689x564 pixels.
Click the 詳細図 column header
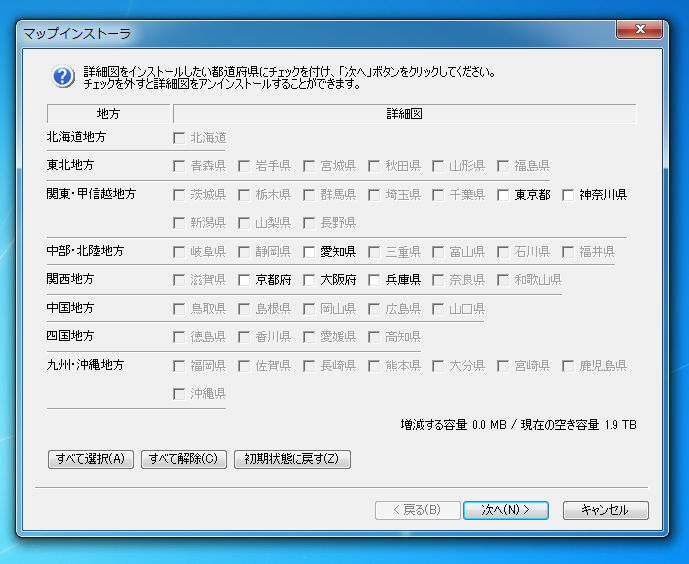click(x=404, y=114)
